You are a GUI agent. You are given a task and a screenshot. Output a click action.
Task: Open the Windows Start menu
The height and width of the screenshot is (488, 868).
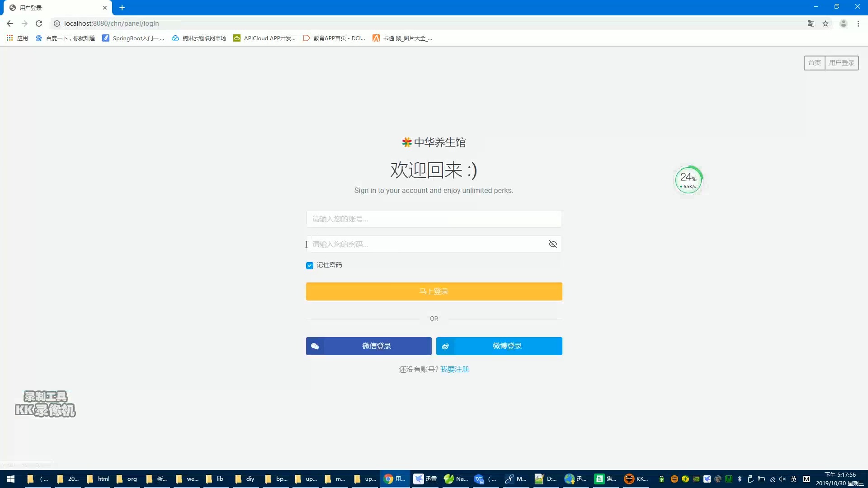[x=11, y=479]
